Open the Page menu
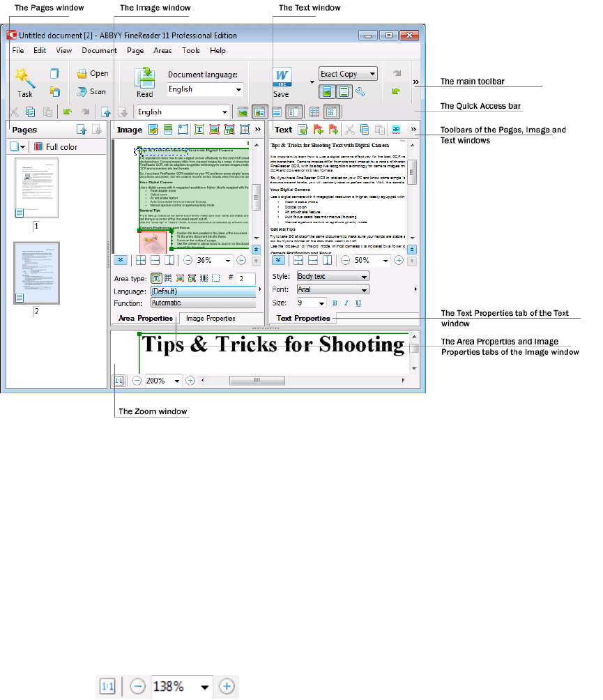 pos(135,51)
